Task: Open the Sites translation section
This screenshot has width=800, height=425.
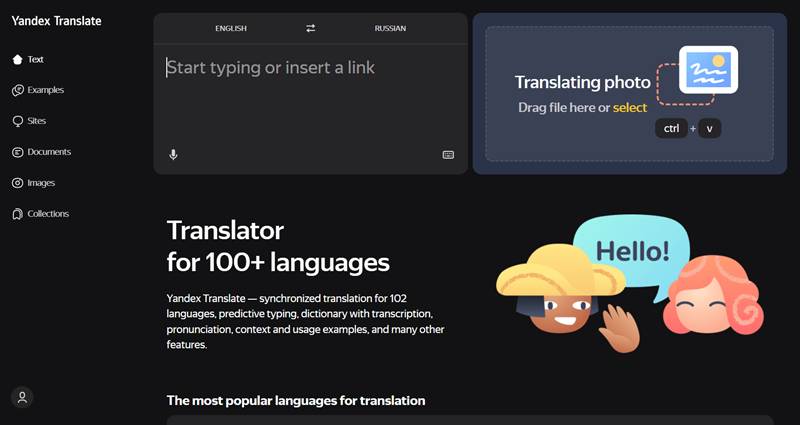Action: (37, 121)
